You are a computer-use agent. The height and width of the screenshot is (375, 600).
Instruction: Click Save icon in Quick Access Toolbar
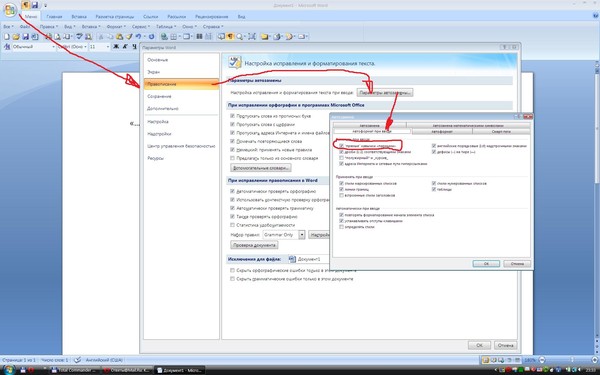pos(35,5)
